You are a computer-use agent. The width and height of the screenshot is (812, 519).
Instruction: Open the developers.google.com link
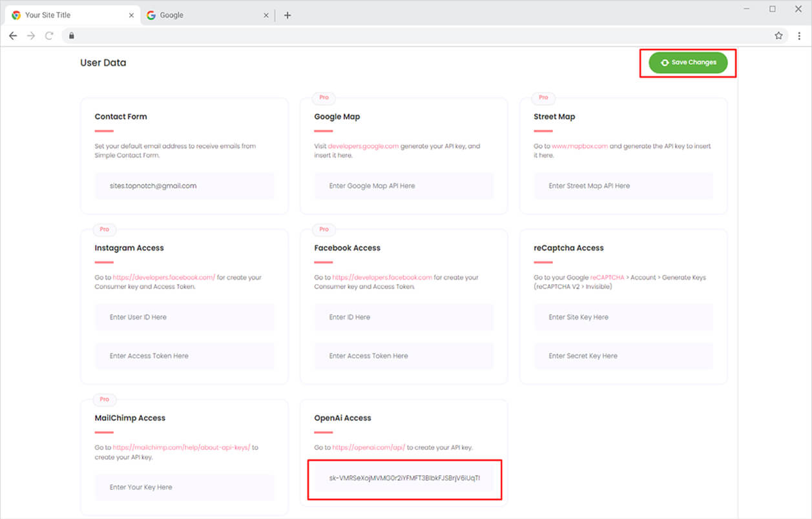coord(363,147)
